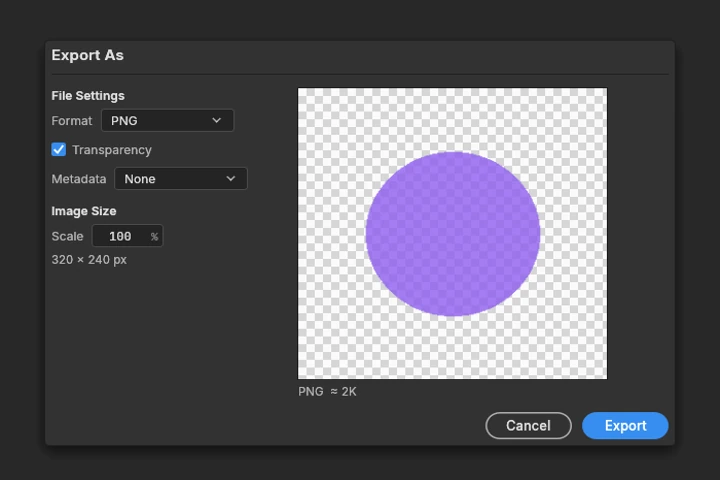This screenshot has height=480, width=720.
Task: Open the Format dropdown showing PNG
Action: (x=168, y=120)
